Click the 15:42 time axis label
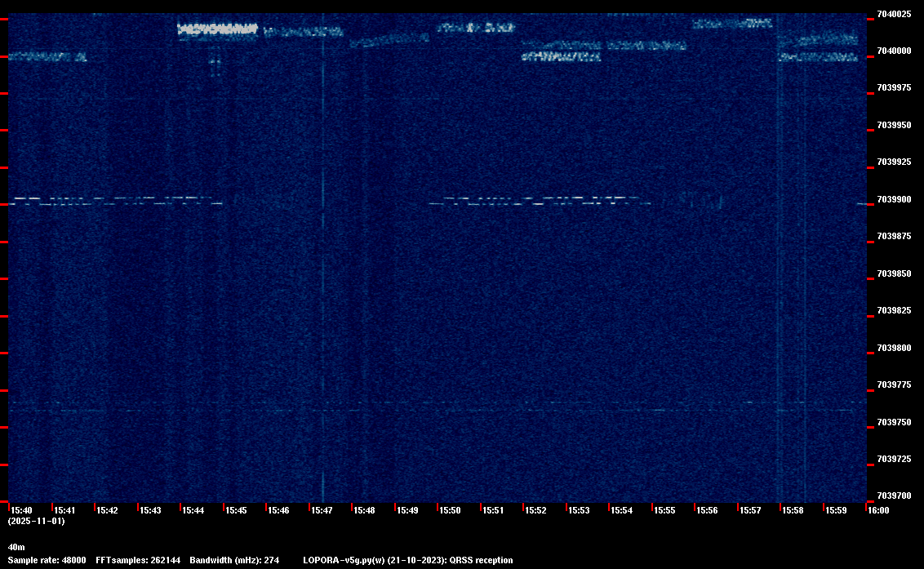The width and height of the screenshot is (924, 569). (x=107, y=510)
